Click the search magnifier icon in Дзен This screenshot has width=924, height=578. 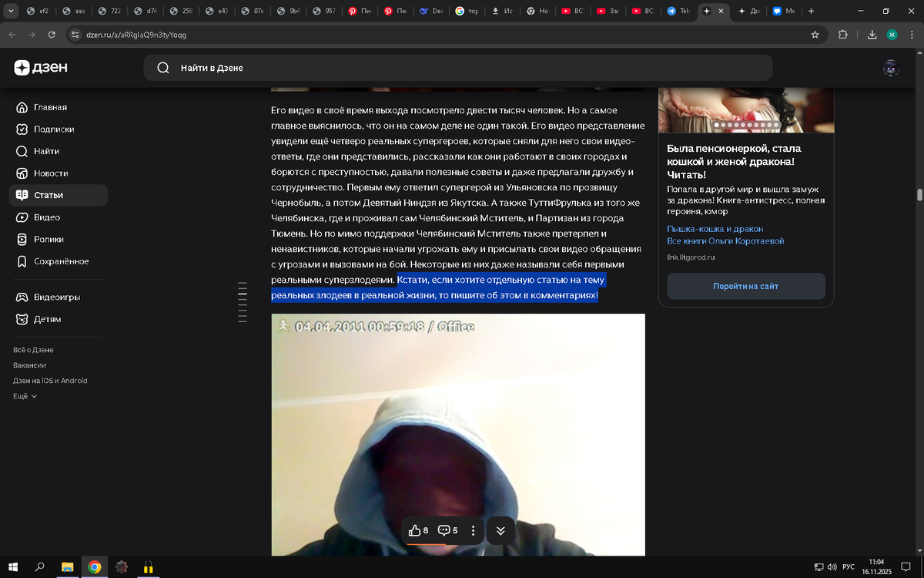(x=163, y=68)
